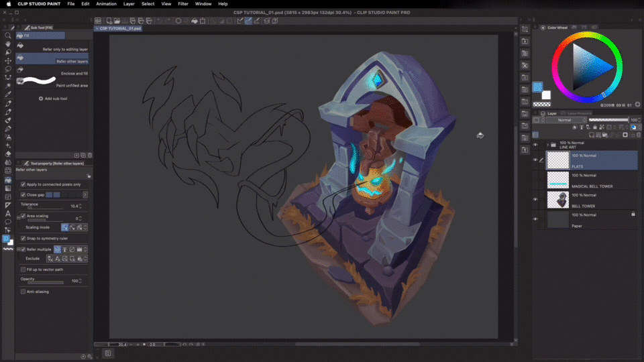Toggle Apply to connected pixels only

(x=23, y=184)
